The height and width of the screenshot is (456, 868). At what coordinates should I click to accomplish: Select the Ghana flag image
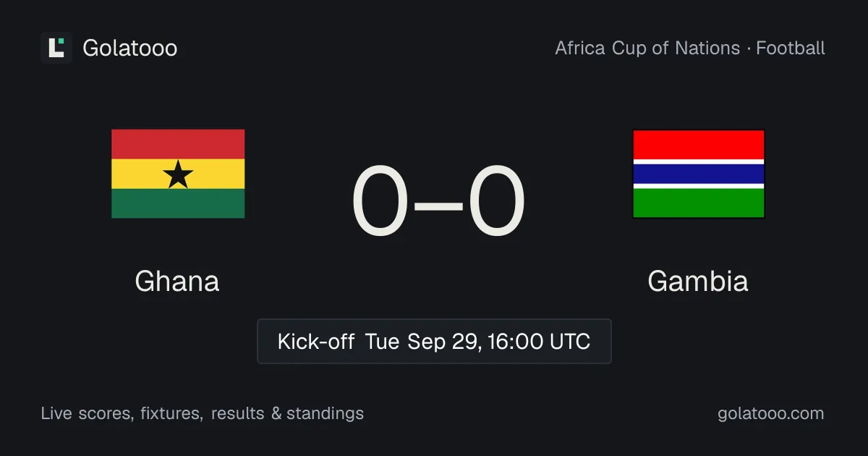pos(178,174)
